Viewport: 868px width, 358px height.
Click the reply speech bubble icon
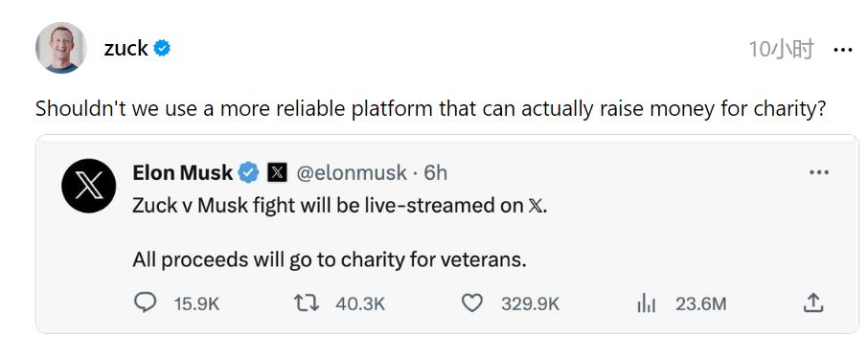pyautogui.click(x=146, y=303)
